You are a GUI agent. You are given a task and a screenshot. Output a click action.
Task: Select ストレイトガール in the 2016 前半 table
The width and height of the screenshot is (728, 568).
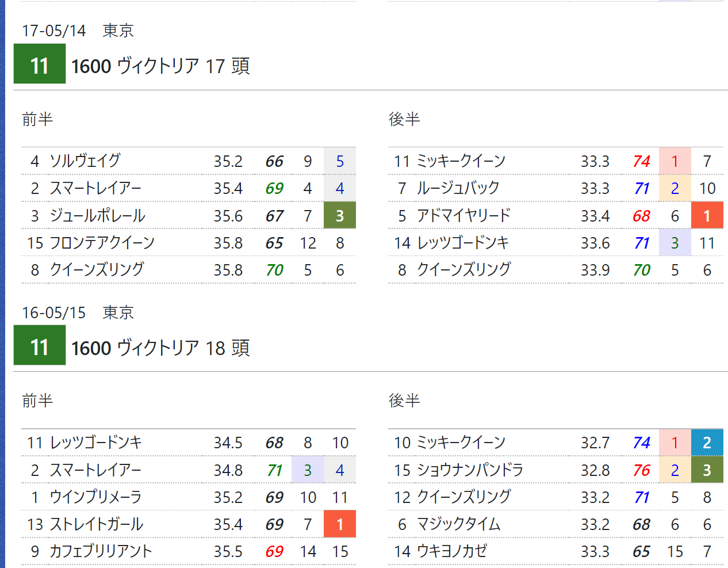click(96, 524)
